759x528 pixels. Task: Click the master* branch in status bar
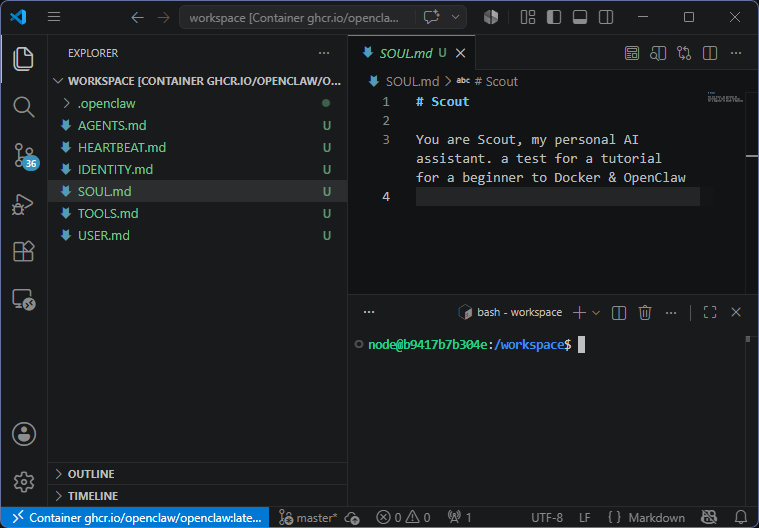coord(308,518)
